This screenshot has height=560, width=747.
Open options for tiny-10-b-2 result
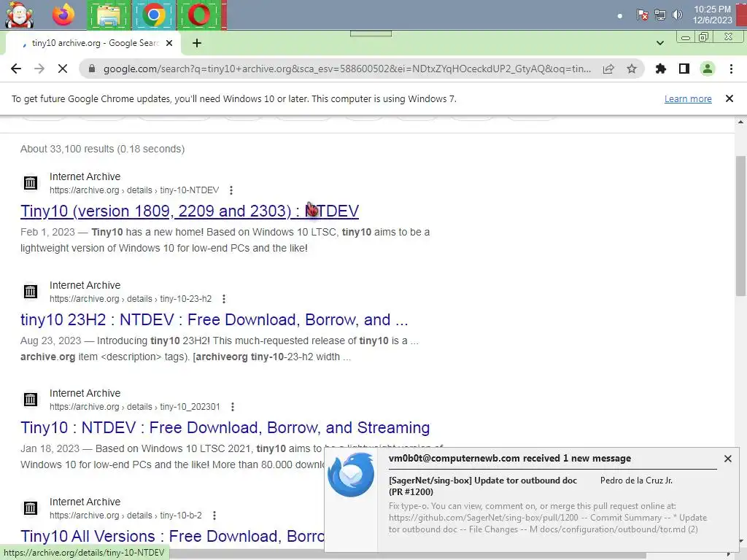(214, 516)
